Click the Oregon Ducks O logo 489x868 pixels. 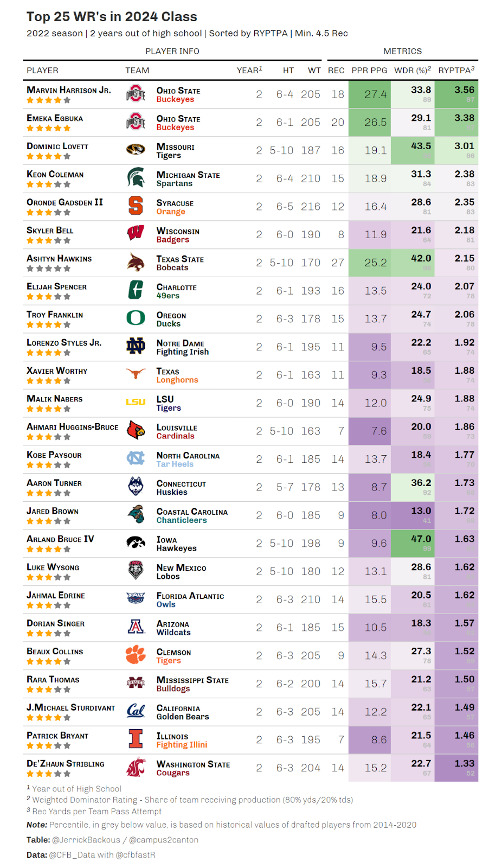(136, 318)
